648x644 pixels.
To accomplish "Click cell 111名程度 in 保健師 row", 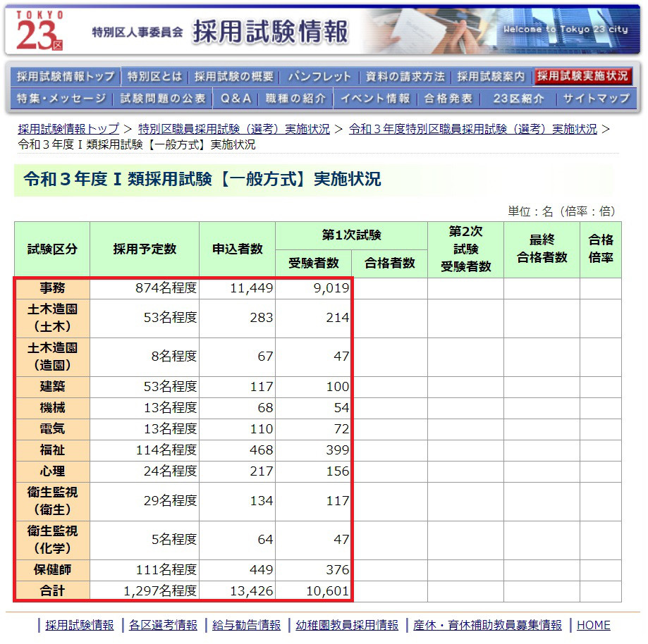I will [145, 570].
